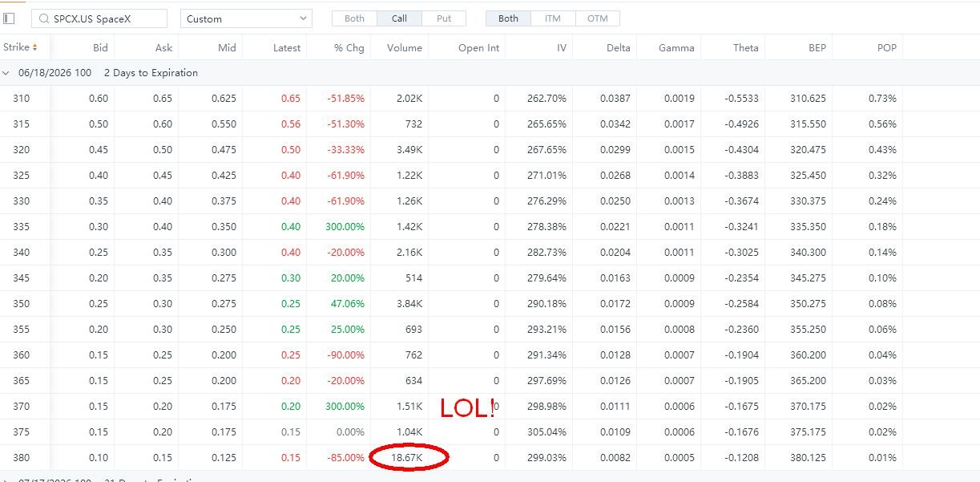Sort by the Strike column arrows
Image resolution: width=980 pixels, height=482 pixels.
tap(34, 47)
